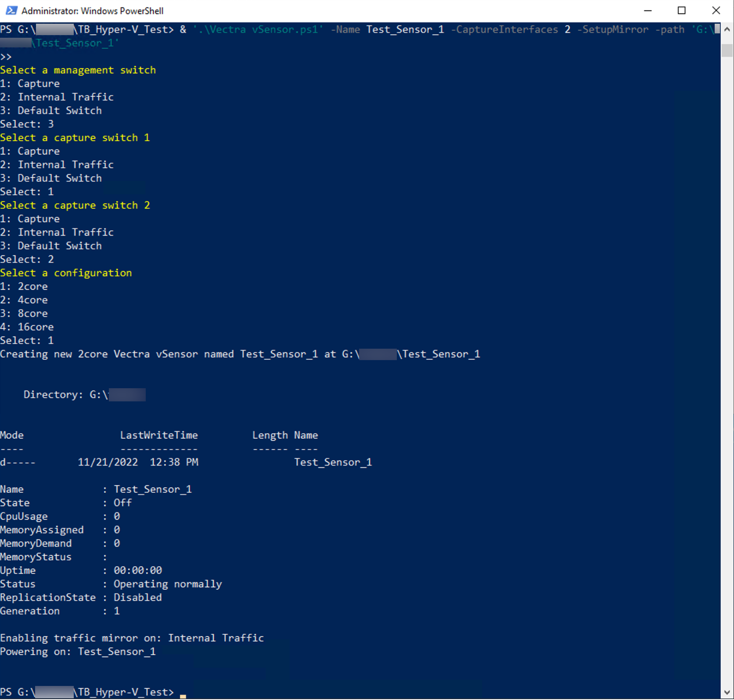Click the scrollbar up arrow
The width and height of the screenshot is (734, 700).
click(x=727, y=29)
